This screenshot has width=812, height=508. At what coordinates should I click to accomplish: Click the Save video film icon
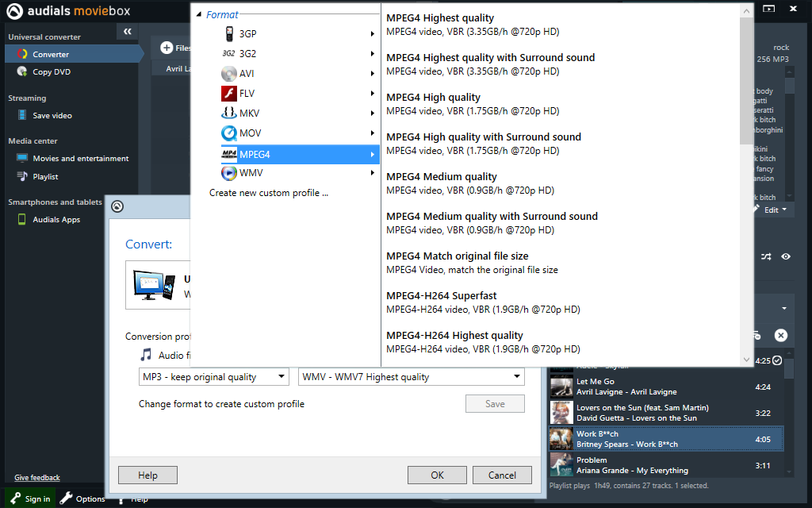[21, 115]
